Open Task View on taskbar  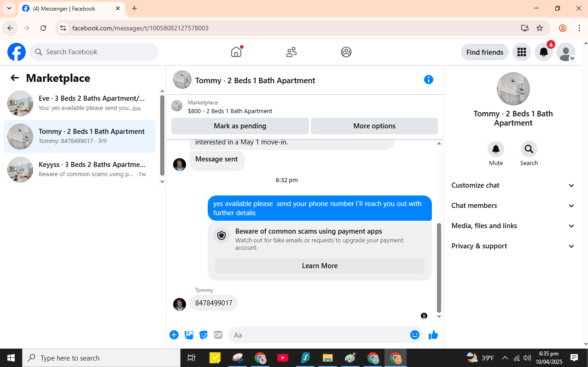point(192,358)
